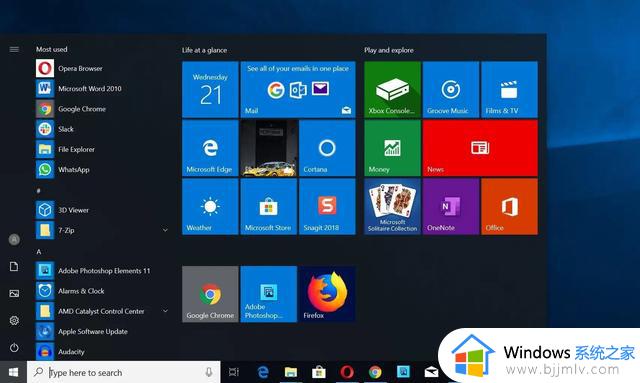Open Opera Browser from Most used list

(102, 68)
